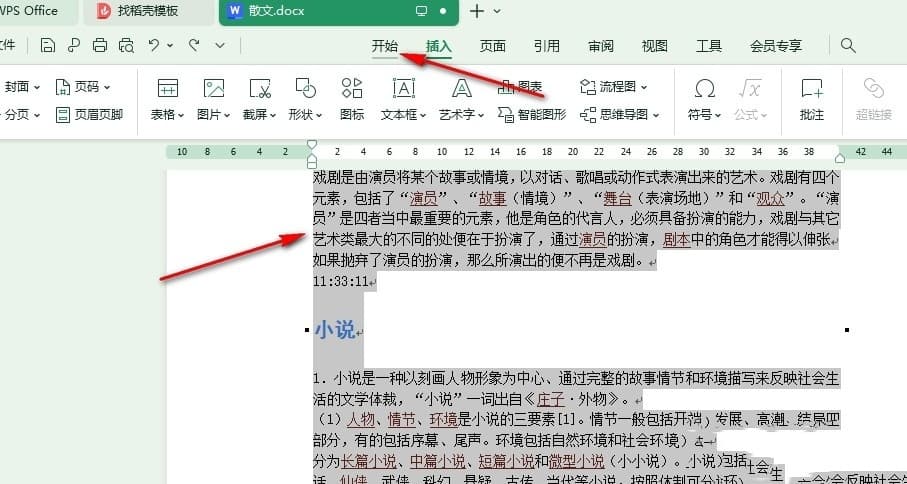Click the 剧本 hyperlink
This screenshot has width=907, height=484.
pyautogui.click(x=677, y=239)
